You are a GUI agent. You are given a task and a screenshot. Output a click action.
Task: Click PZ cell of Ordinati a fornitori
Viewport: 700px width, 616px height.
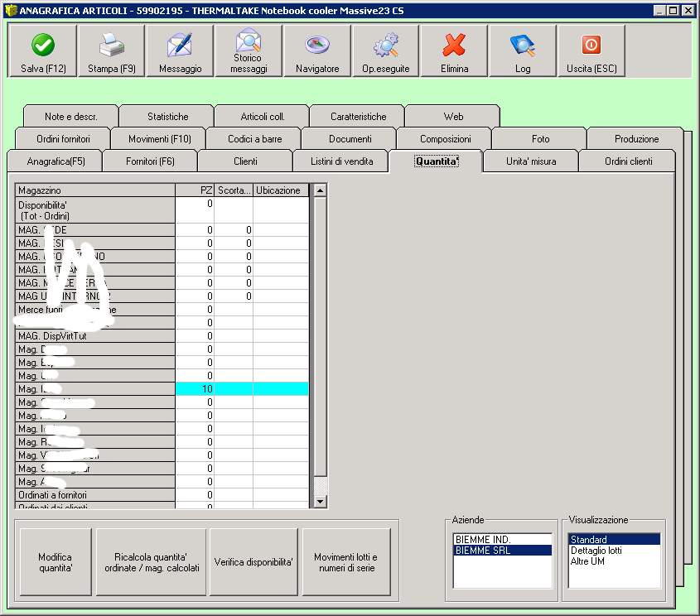coord(195,494)
